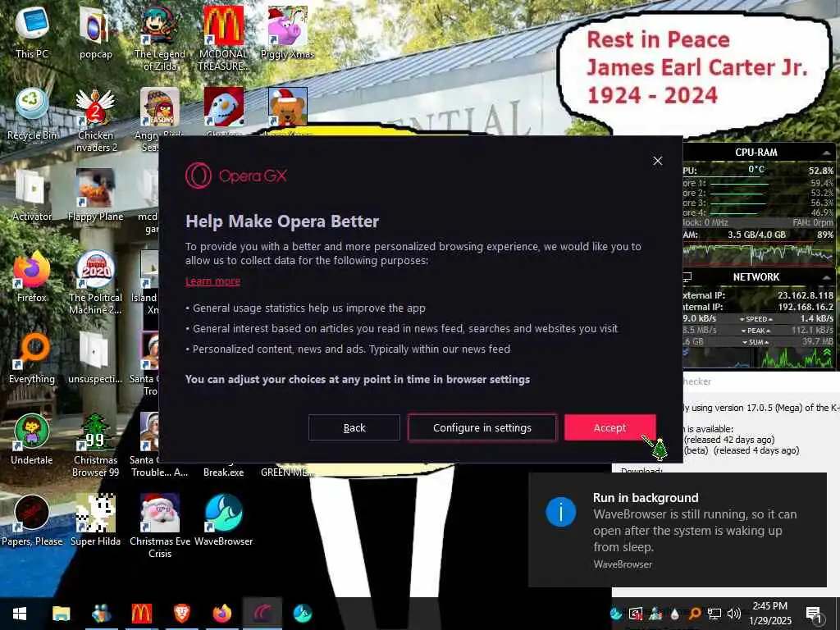This screenshot has height=630, width=840.
Task: Launch The Legend of Zilda shortcut
Action: pyautogui.click(x=160, y=39)
